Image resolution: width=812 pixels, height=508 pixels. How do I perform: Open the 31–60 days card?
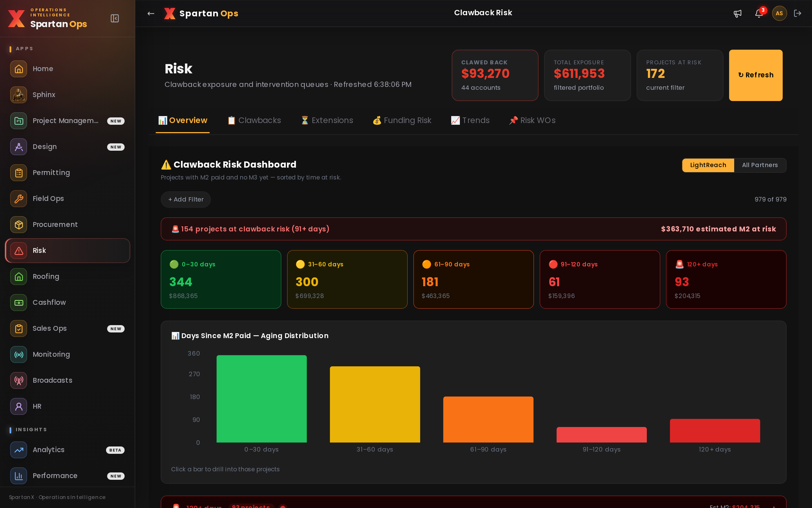click(347, 279)
